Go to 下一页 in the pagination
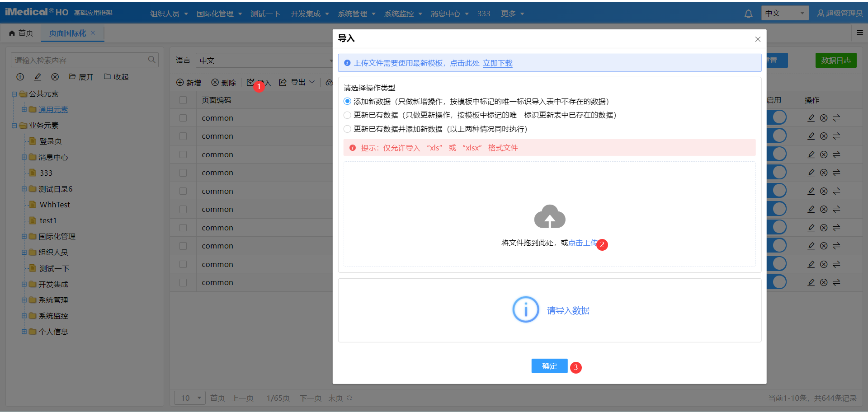 coord(311,398)
